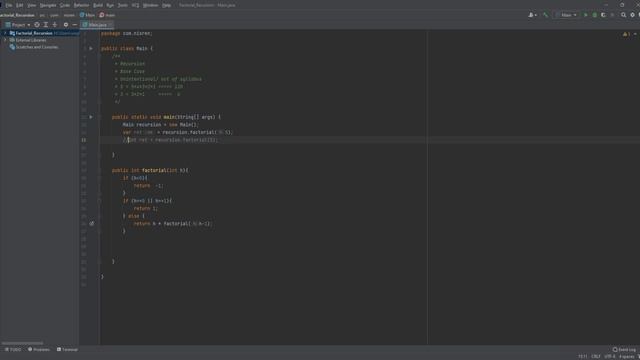
Task: Click the Expand All icon in Project panel
Action: tap(46, 25)
